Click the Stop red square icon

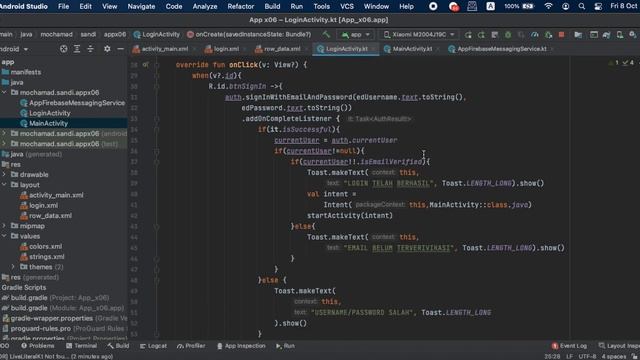(561, 35)
